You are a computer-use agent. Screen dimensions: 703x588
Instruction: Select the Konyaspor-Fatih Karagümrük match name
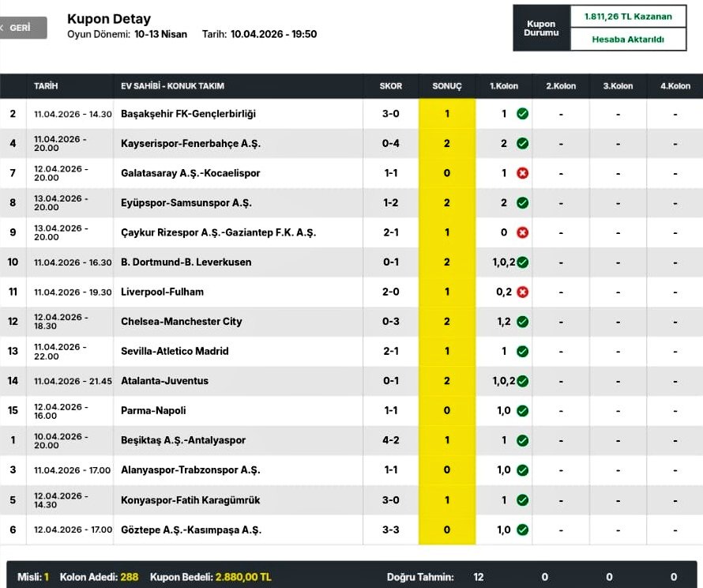pos(190,499)
